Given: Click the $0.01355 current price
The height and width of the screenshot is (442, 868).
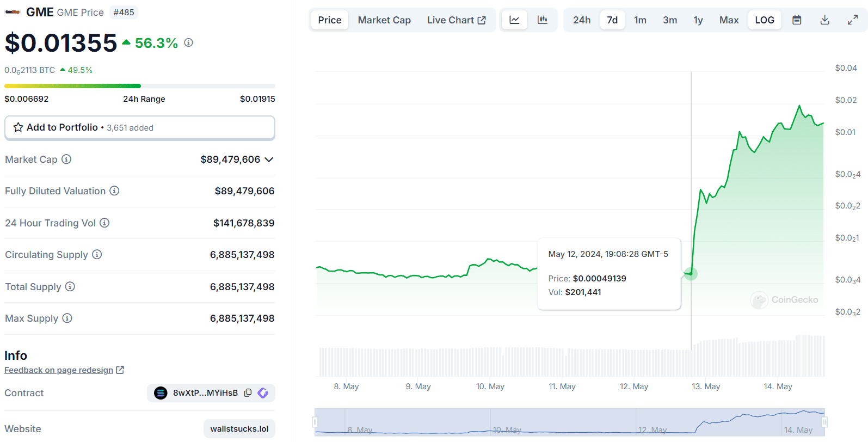Looking at the screenshot, I should point(61,43).
